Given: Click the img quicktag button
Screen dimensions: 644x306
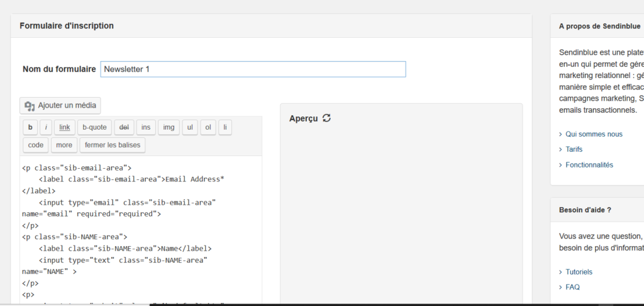Looking at the screenshot, I should coord(169,127).
